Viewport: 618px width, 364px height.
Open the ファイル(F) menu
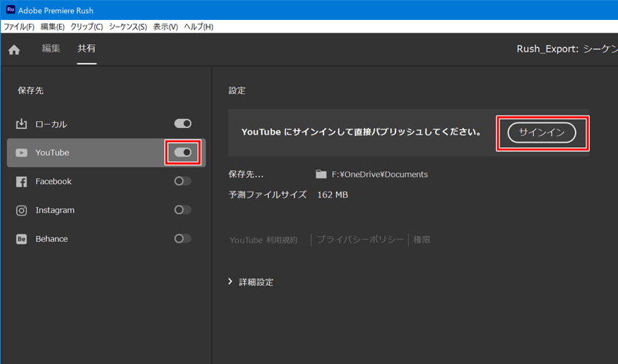[x=19, y=27]
